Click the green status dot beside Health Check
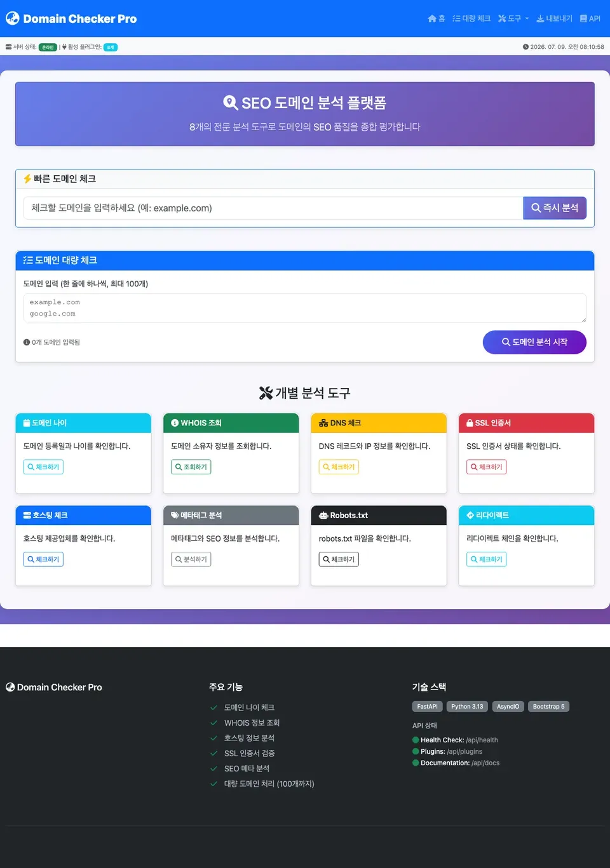This screenshot has height=868, width=610. tap(416, 740)
